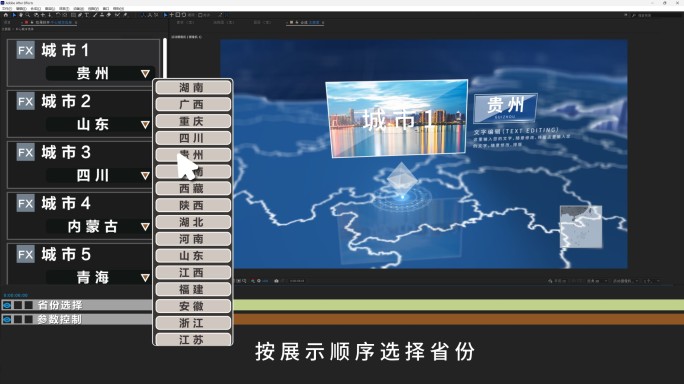The height and width of the screenshot is (384, 684).
Task: Open the 编辑 (Edit) menu
Action: (x=21, y=8)
